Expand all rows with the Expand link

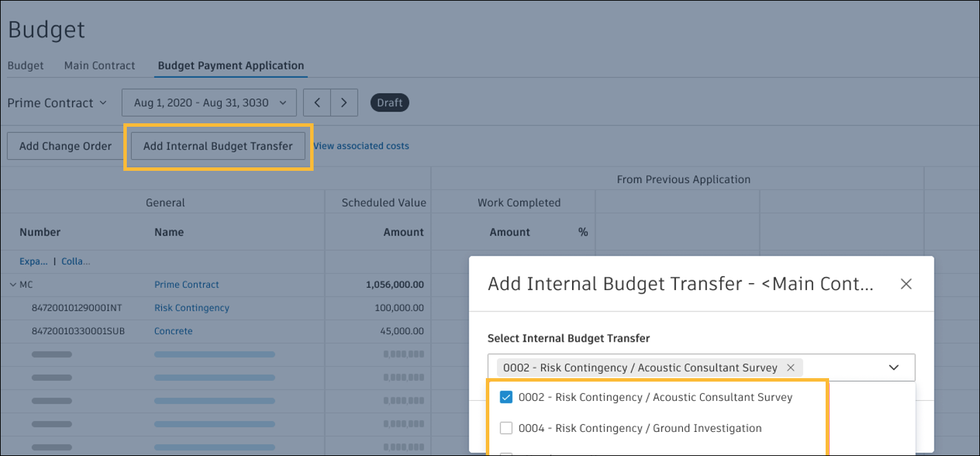34,262
